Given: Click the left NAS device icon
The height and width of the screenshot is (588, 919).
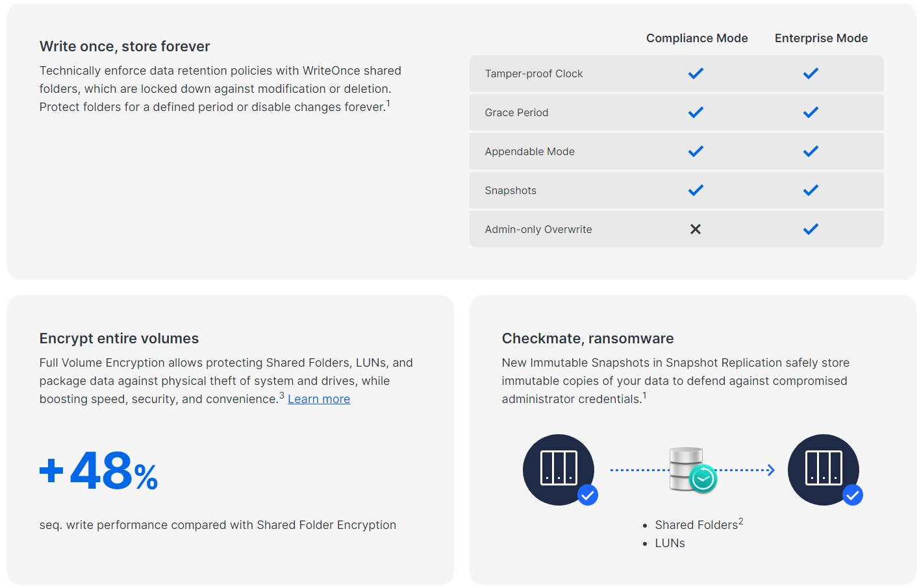Looking at the screenshot, I should (559, 469).
